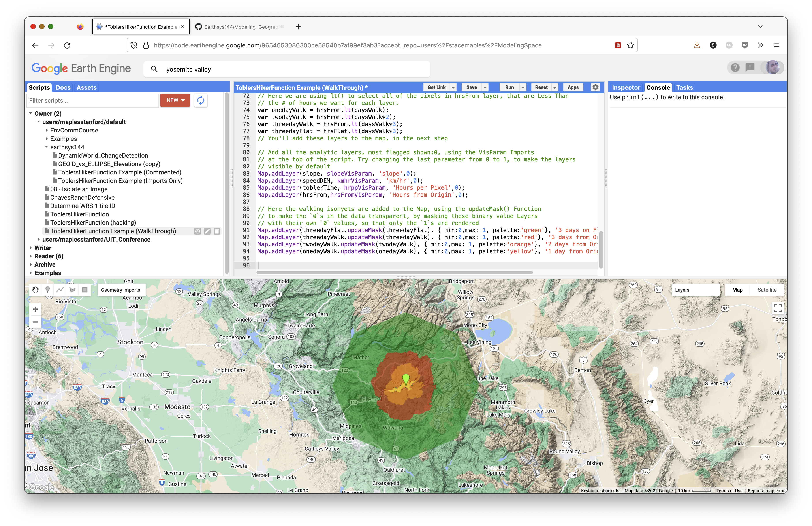
Task: Rename the WalkThrough script with pencil icon
Action: click(x=207, y=231)
